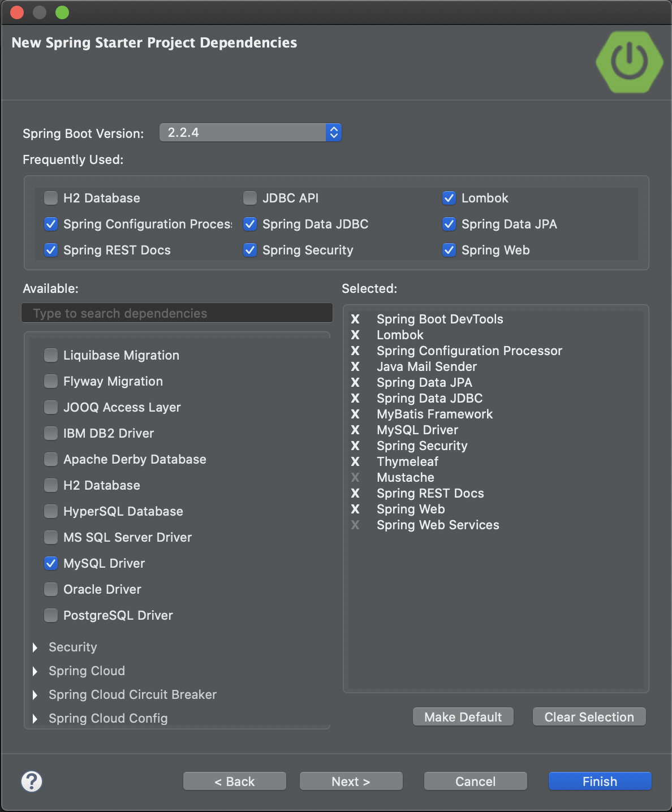Remove Spring REST Docs via its X in Selected
The height and width of the screenshot is (812, 672).
click(x=355, y=494)
